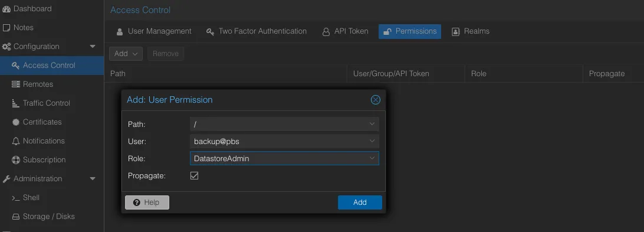The width and height of the screenshot is (644, 232).
Task: Open the Path dropdown in the dialog
Action: click(x=372, y=124)
